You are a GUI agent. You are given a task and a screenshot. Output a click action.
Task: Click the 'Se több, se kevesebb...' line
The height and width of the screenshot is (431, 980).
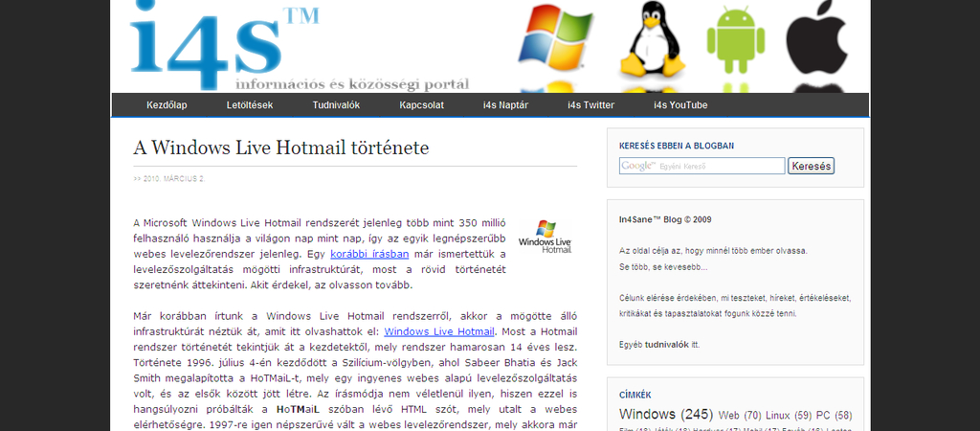pyautogui.click(x=663, y=267)
